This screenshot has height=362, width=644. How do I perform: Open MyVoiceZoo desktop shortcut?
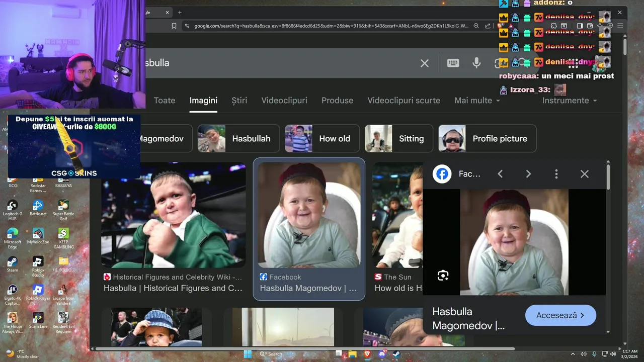pos(38,236)
